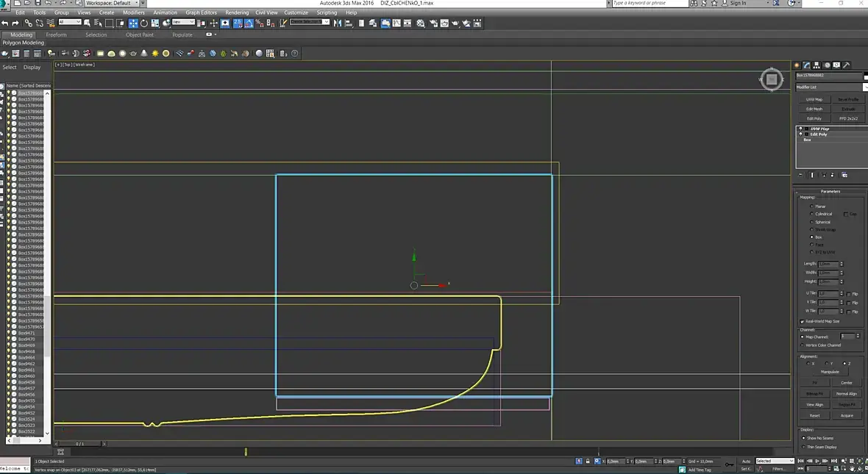The image size is (868, 474).
Task: Click the Undo arrow icon
Action: pos(5,24)
